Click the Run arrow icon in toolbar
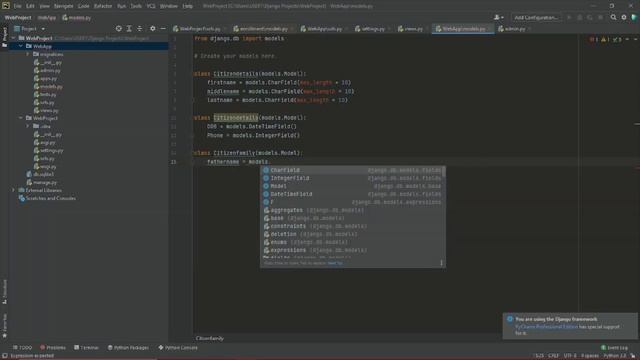The image size is (640, 360). 569,18
